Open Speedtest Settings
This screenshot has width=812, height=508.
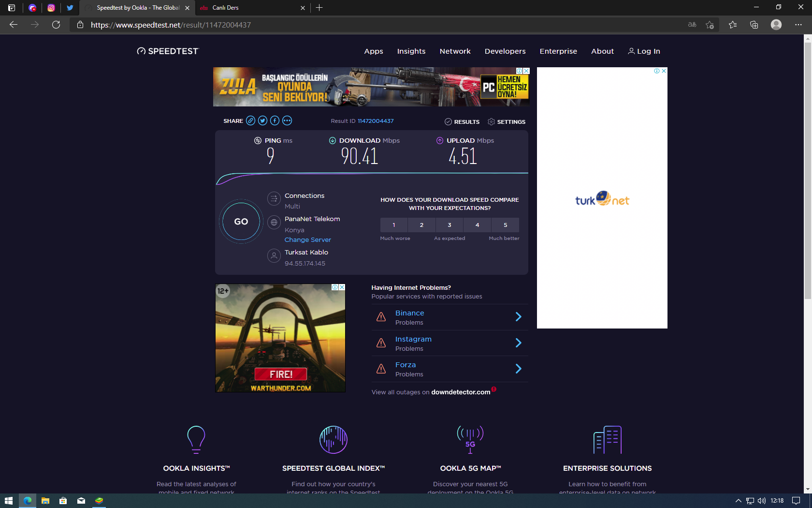coord(507,122)
